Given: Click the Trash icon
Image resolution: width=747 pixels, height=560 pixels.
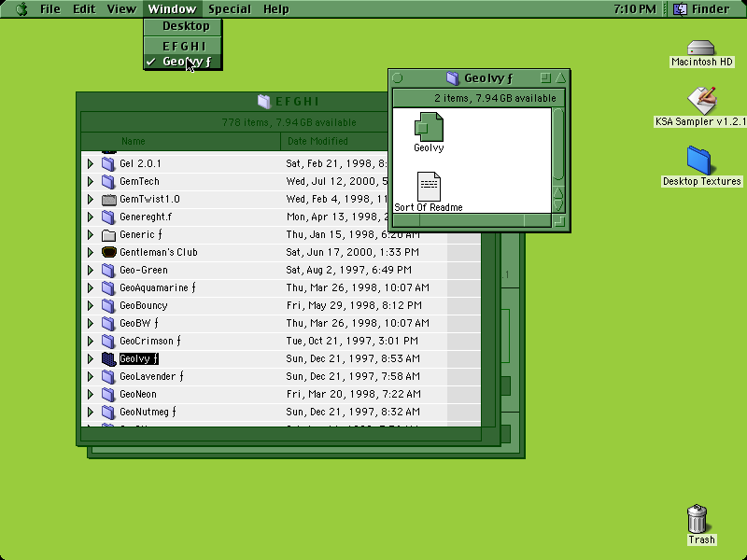Looking at the screenshot, I should [x=698, y=519].
